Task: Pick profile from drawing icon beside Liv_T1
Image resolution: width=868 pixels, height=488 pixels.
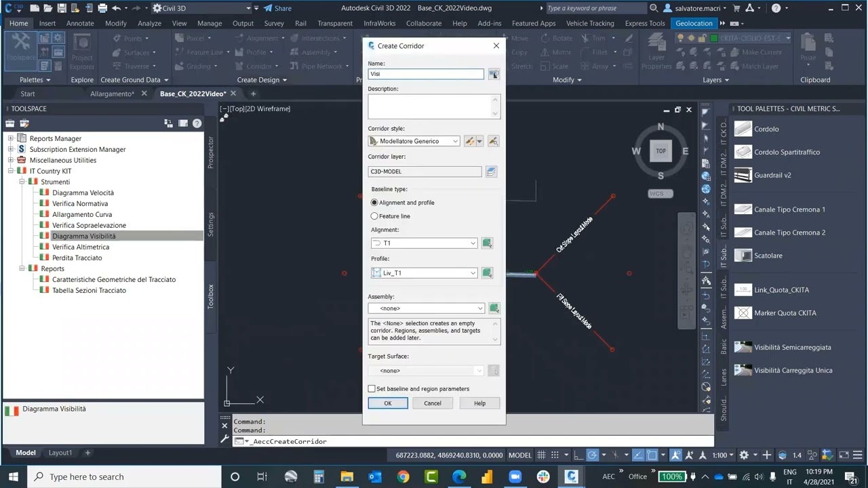Action: [x=487, y=272]
